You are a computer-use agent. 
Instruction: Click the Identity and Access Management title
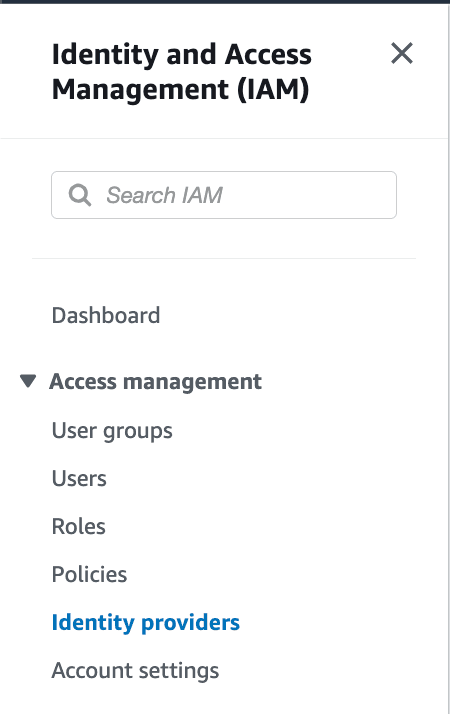click(x=182, y=72)
